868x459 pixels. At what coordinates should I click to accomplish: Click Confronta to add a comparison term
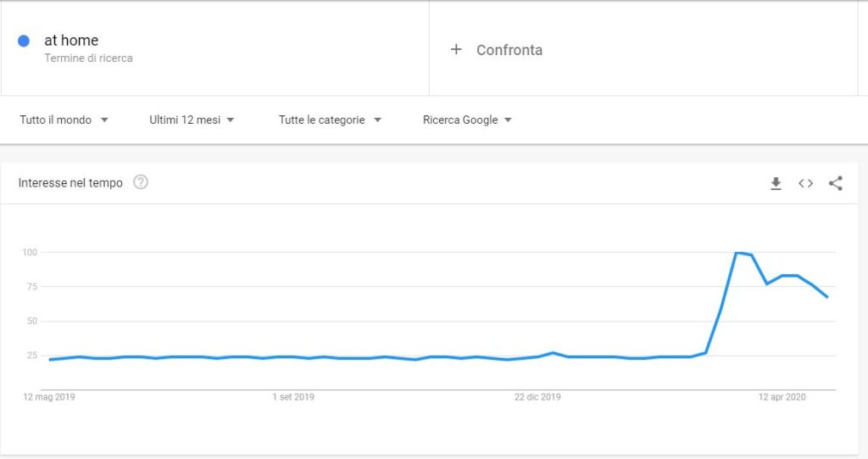(x=509, y=50)
